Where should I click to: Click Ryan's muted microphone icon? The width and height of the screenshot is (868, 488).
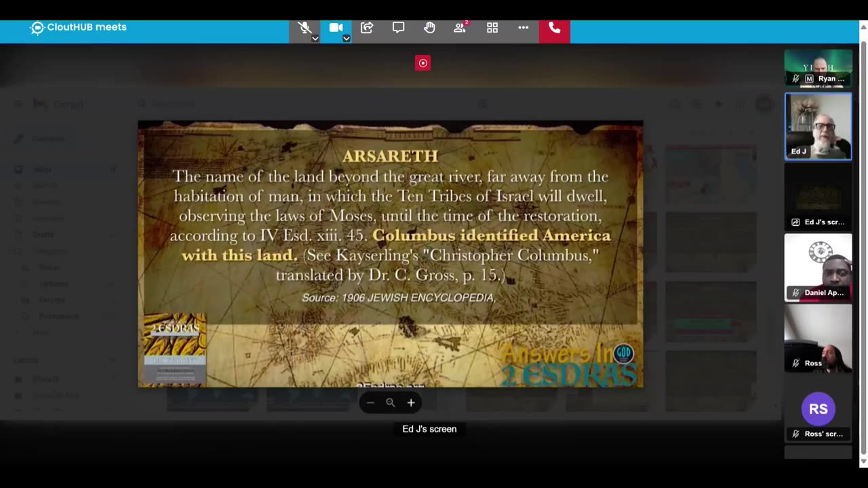pos(796,79)
